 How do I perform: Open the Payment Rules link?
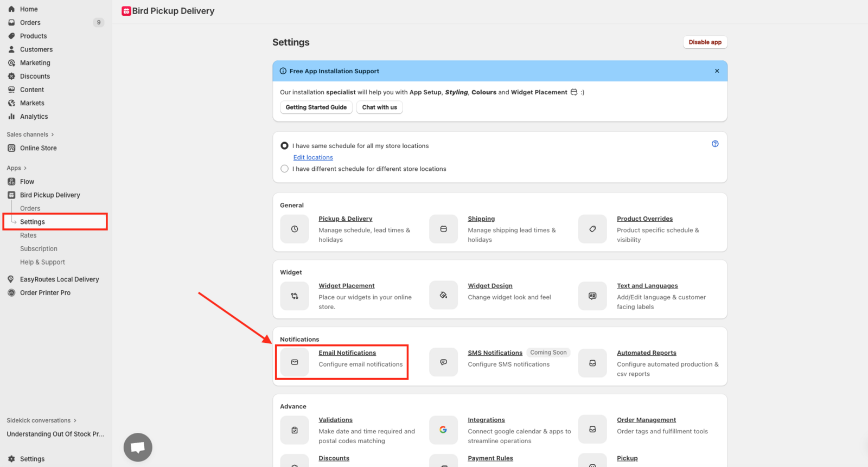(x=490, y=458)
